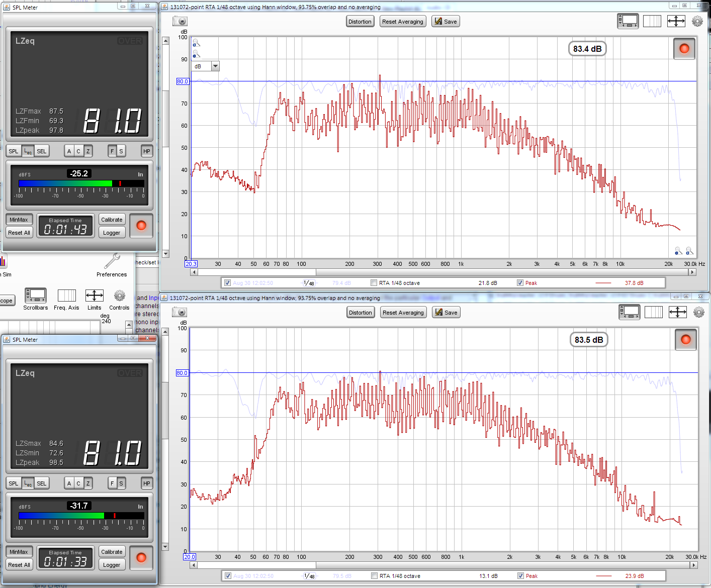Click Scrollbars icon in main window toolbar

(x=36, y=295)
